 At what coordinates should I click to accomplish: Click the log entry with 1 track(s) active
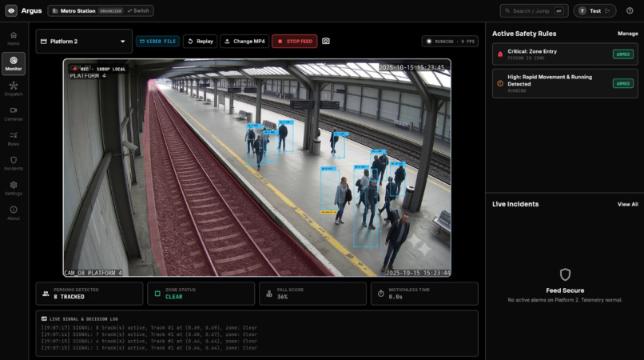(x=149, y=348)
